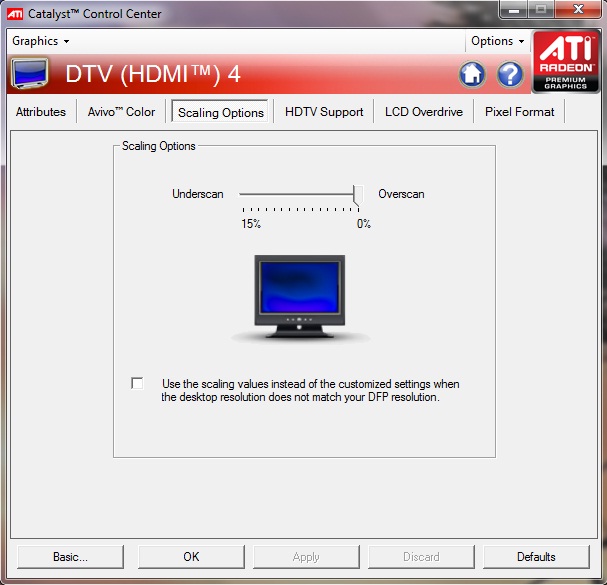
Task: Click the Overscan label
Action: 401,194
